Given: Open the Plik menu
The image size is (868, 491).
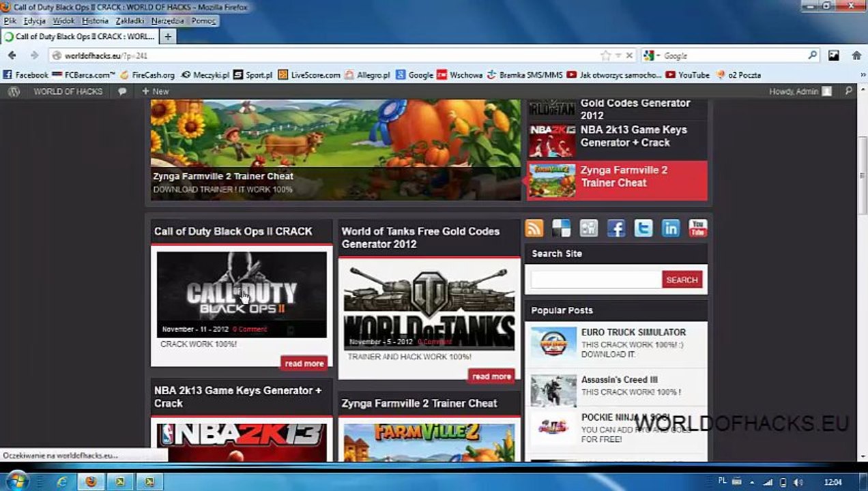Looking at the screenshot, I should tap(10, 21).
